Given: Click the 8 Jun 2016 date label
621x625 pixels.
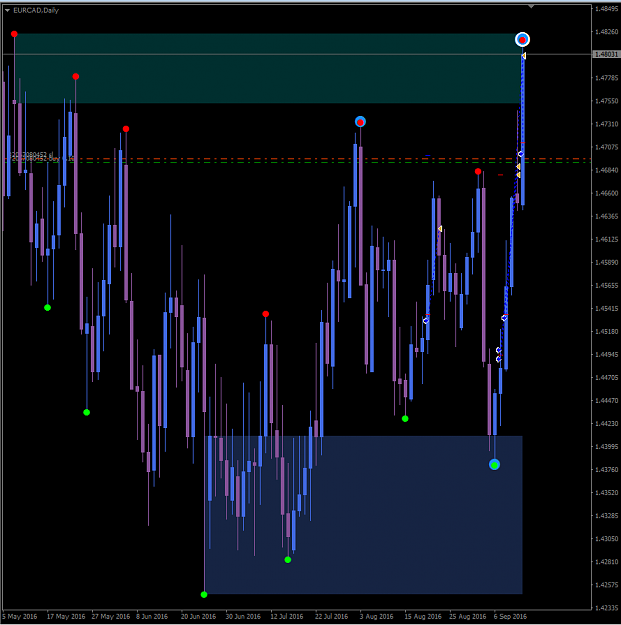Looking at the screenshot, I should 152,617.
